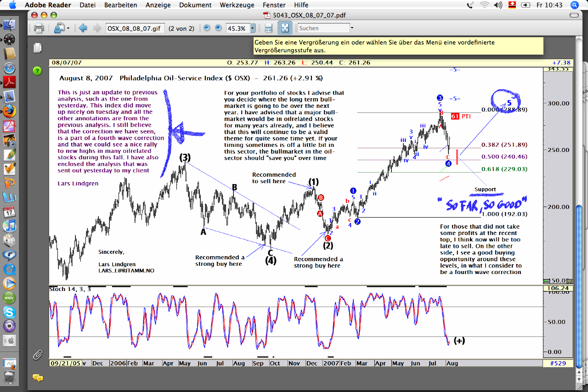Click the green help question mark icon

click(x=38, y=71)
